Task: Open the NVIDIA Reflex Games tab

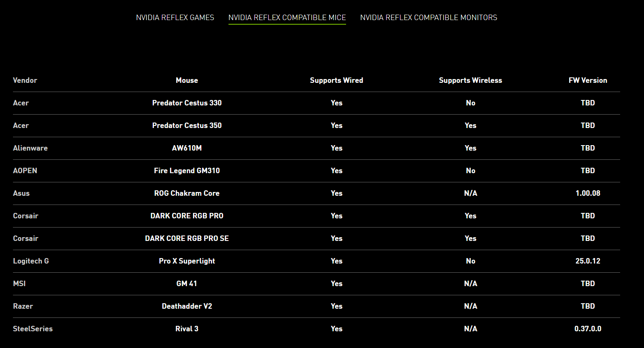Action: point(175,18)
